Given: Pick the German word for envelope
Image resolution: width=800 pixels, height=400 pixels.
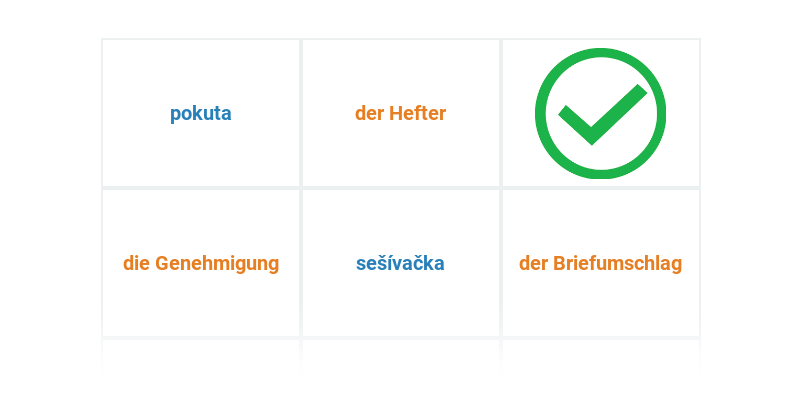Looking at the screenshot, I should tap(601, 263).
